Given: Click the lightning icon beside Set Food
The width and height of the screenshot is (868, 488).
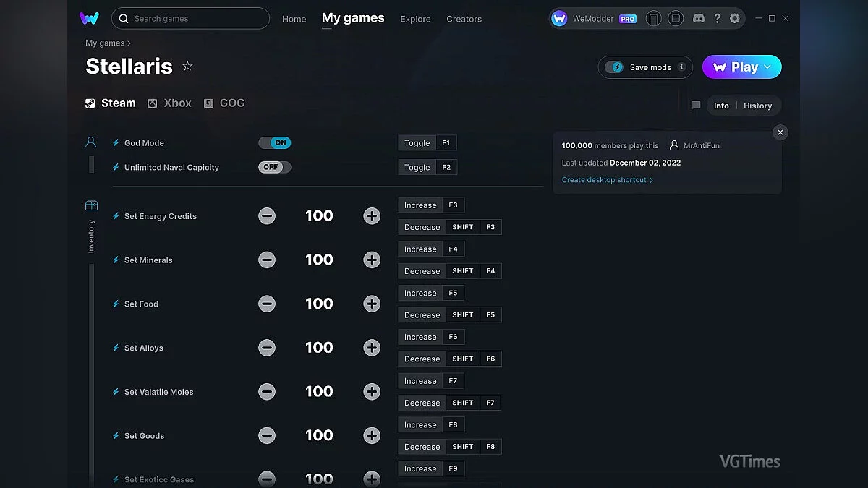Looking at the screenshot, I should click(x=116, y=304).
